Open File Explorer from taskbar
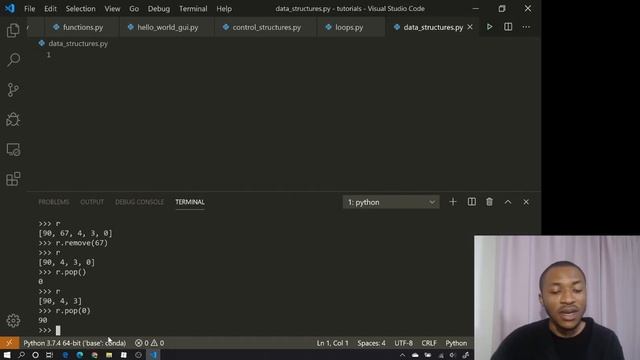The height and width of the screenshot is (360, 640). click(x=109, y=355)
